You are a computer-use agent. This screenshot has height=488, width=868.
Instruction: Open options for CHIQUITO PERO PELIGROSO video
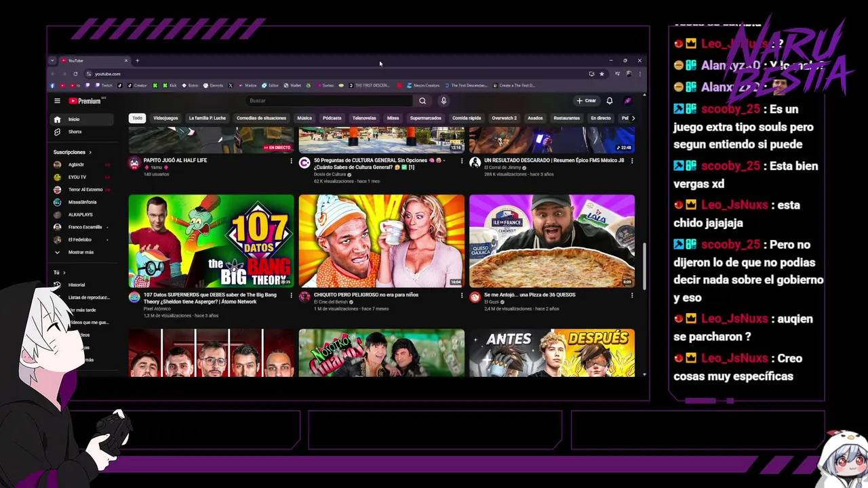click(x=462, y=296)
